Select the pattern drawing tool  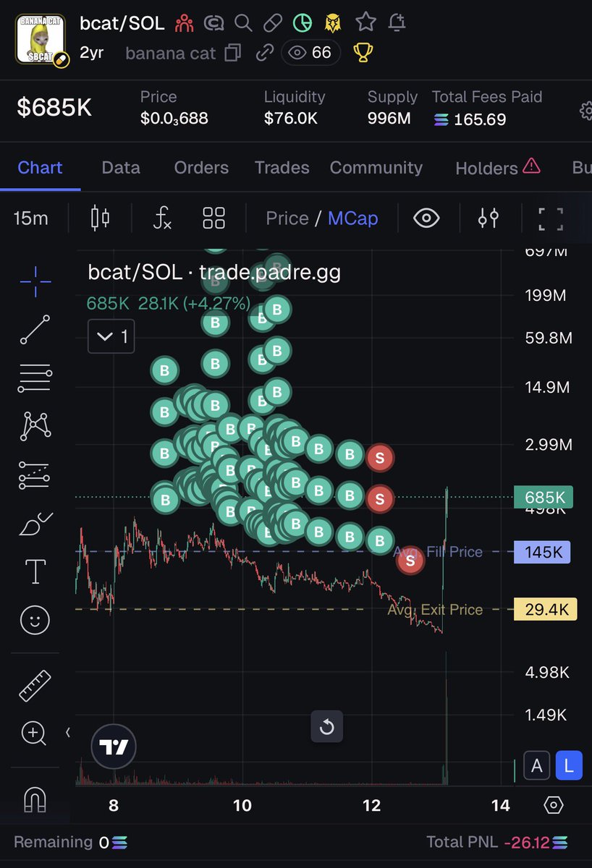click(35, 427)
